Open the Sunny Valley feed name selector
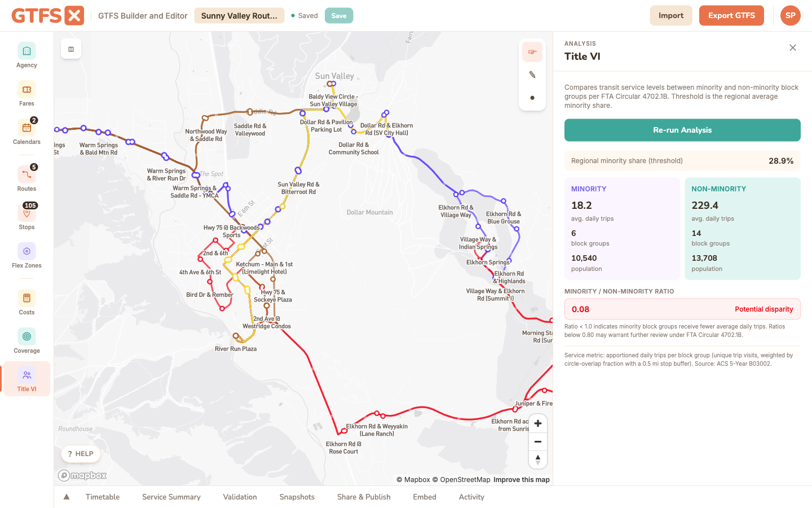812x508 pixels. [x=239, y=16]
